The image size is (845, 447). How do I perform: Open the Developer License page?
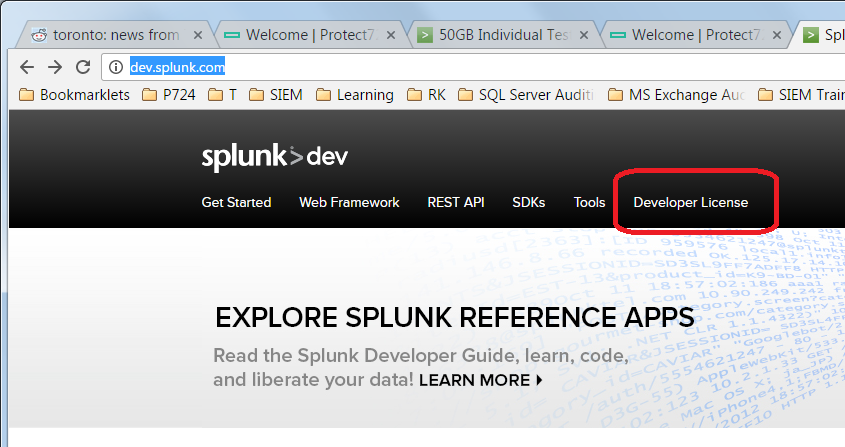coord(690,202)
